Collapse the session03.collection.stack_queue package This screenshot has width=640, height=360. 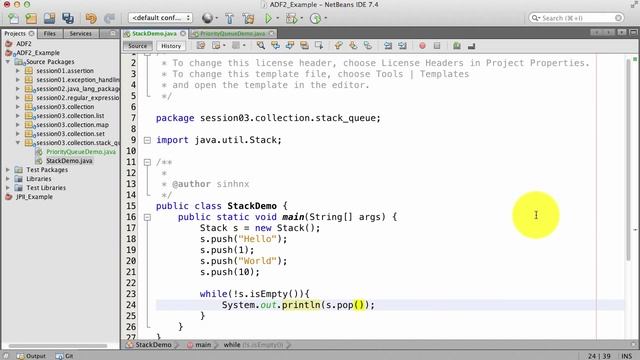pos(18,142)
